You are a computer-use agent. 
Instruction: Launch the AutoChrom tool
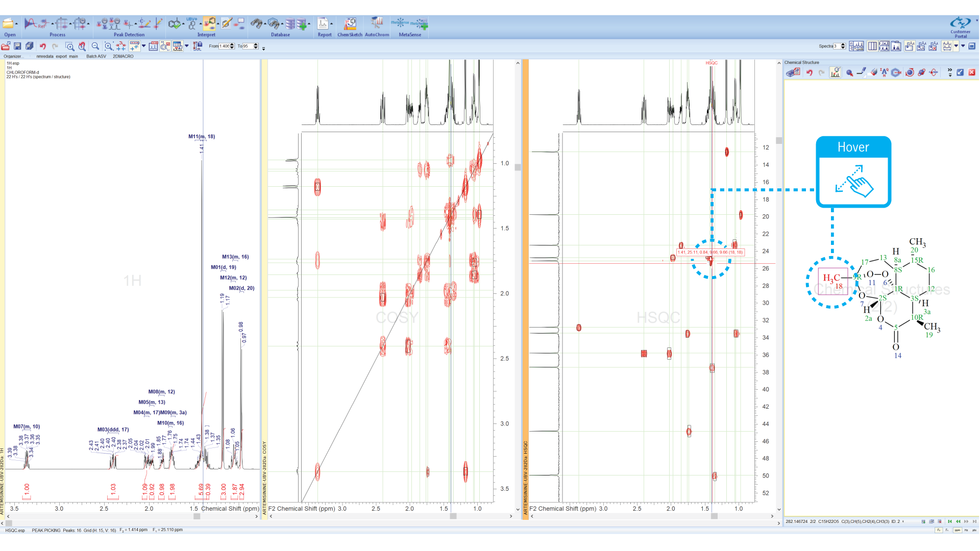[377, 23]
